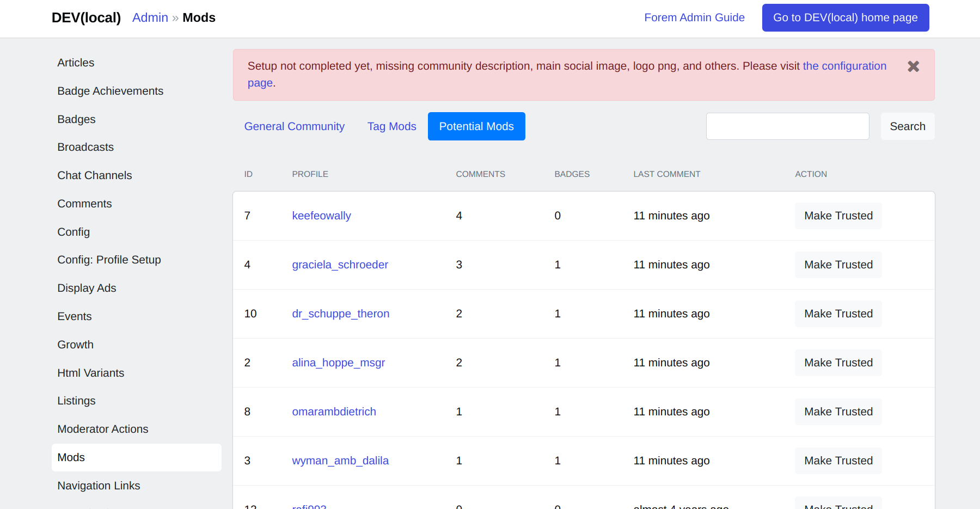Go to DEV(local) home page

(845, 17)
